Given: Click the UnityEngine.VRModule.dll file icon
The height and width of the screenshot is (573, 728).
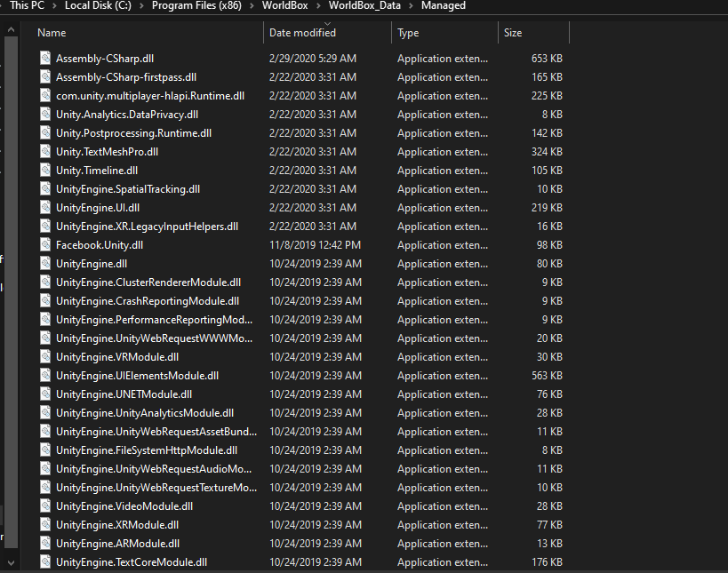Looking at the screenshot, I should (x=45, y=356).
